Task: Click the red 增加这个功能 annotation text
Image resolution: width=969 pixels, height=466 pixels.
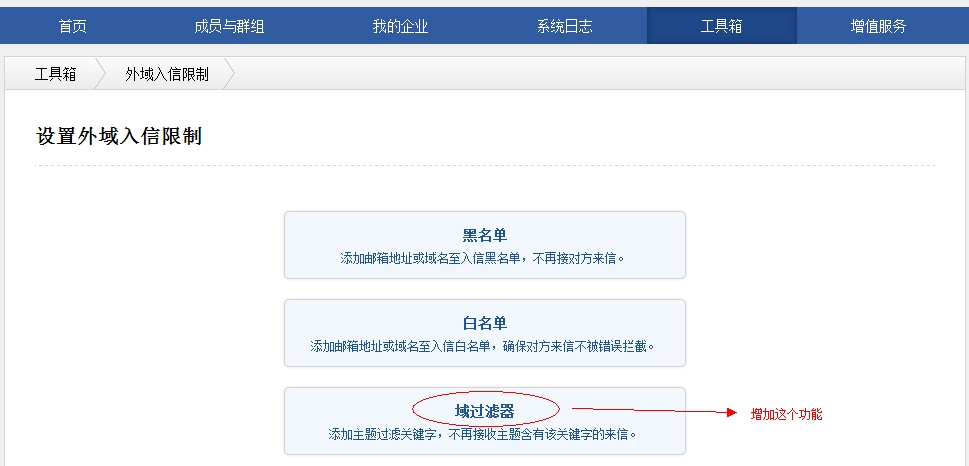Action: 786,413
